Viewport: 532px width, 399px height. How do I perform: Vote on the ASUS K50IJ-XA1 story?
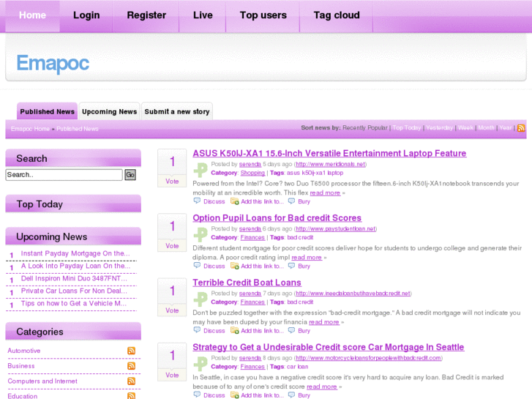[x=172, y=182]
